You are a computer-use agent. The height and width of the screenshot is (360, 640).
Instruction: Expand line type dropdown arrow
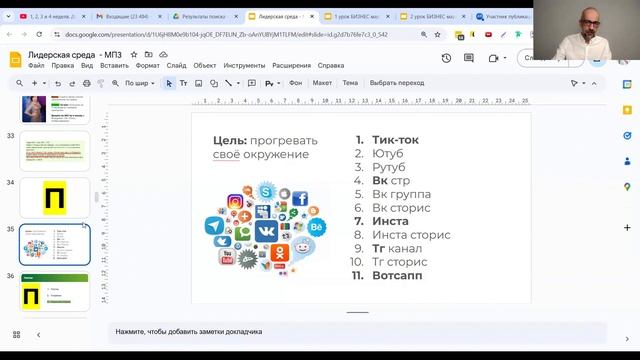pyautogui.click(x=238, y=83)
